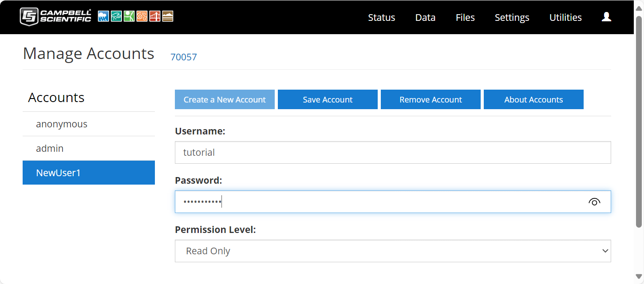
Task: Click the brown mountain landscape icon
Action: pyautogui.click(x=168, y=17)
